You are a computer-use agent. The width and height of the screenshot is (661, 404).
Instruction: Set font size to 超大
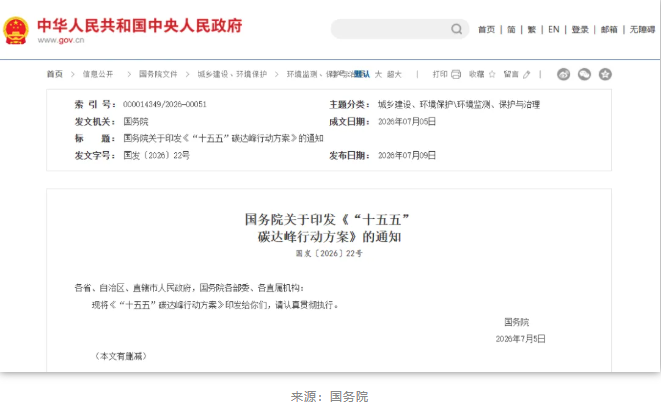[394, 74]
